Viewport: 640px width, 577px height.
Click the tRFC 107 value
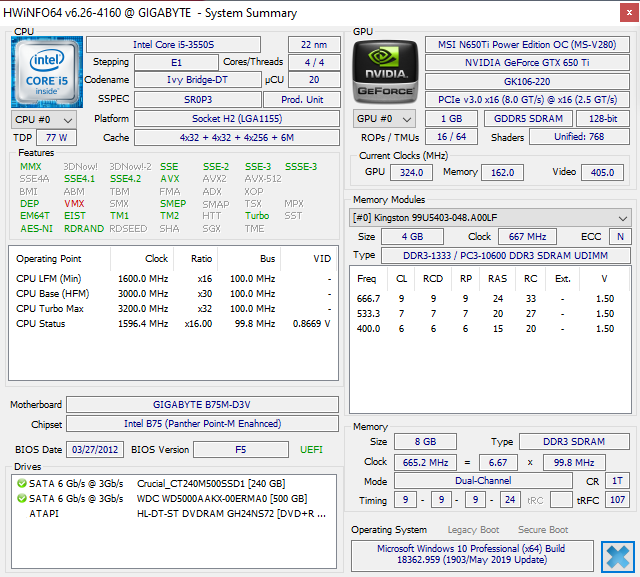[617, 500]
